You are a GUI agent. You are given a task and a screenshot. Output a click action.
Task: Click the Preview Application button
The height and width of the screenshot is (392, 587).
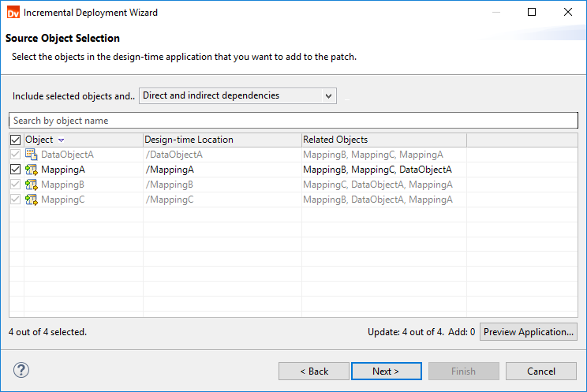529,332
